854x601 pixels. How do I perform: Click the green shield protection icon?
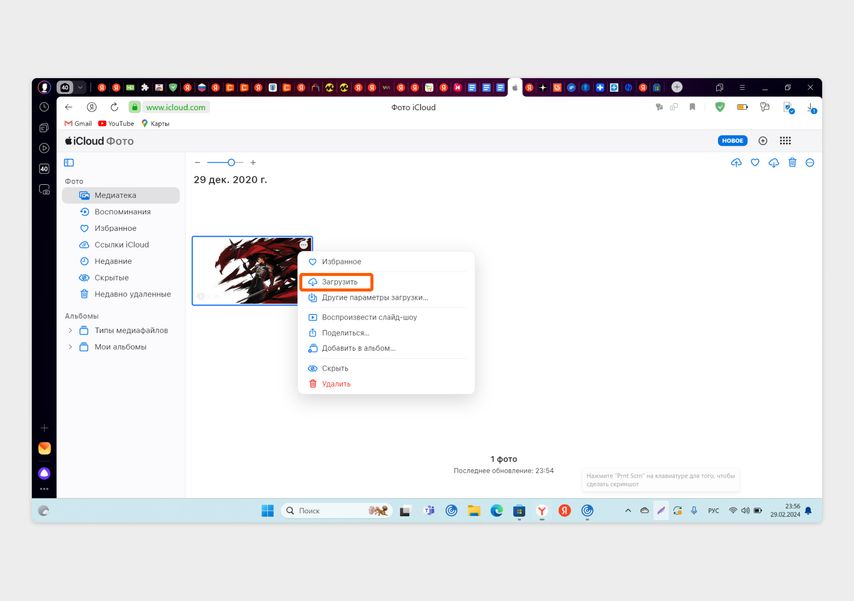point(719,107)
